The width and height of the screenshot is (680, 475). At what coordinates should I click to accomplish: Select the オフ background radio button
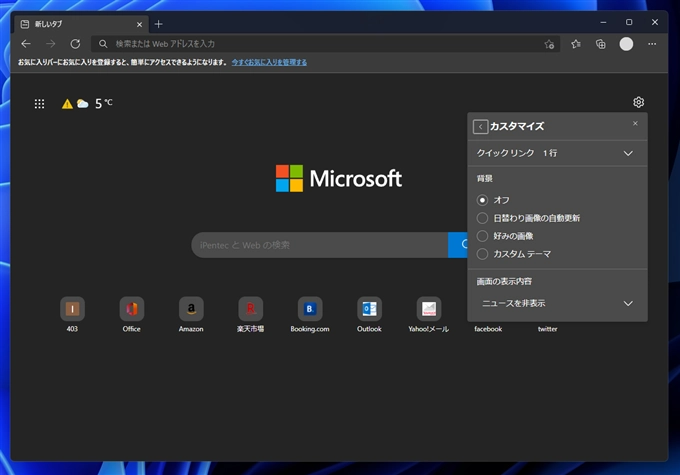point(482,200)
